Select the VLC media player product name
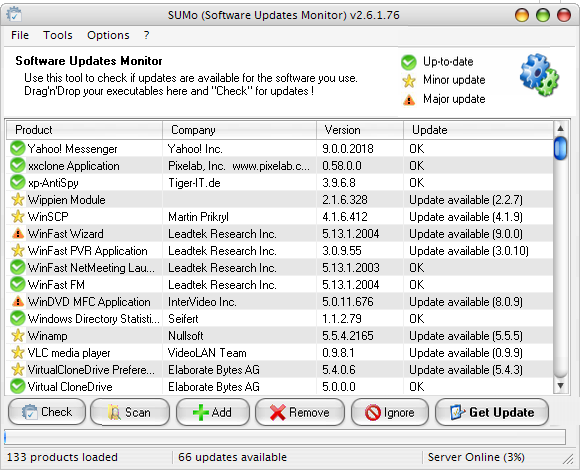 tap(69, 353)
